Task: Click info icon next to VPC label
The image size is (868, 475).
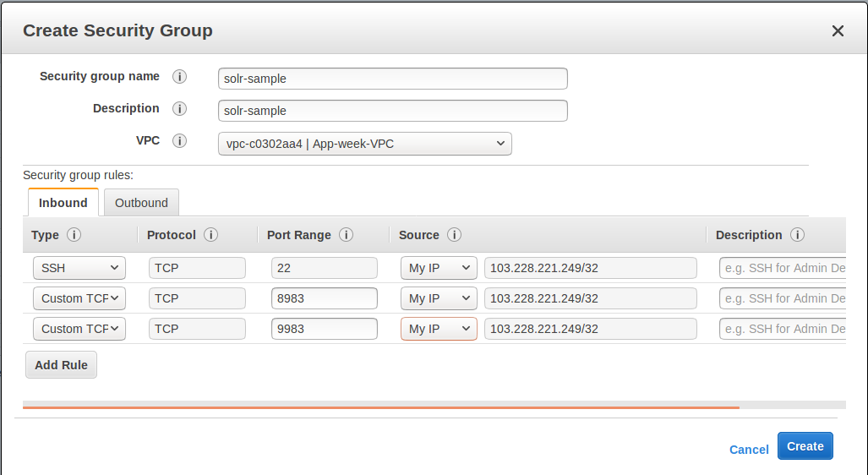Action: click(179, 141)
